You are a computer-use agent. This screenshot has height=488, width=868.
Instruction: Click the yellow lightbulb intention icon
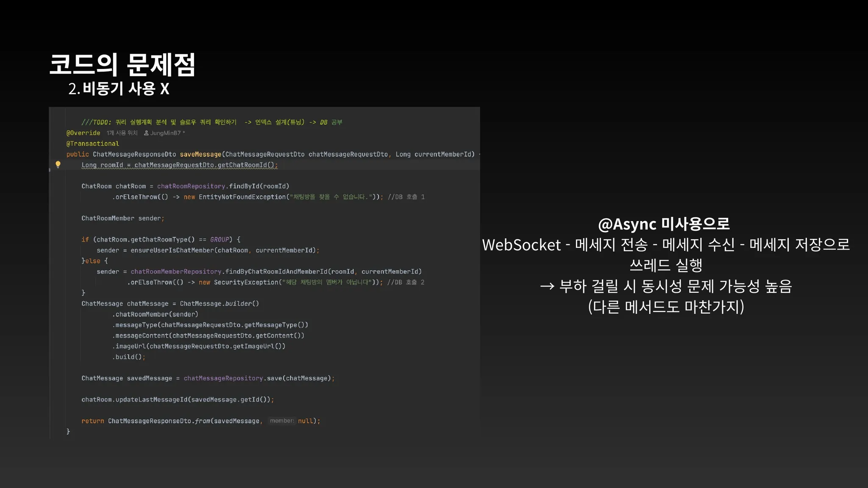pyautogui.click(x=58, y=164)
